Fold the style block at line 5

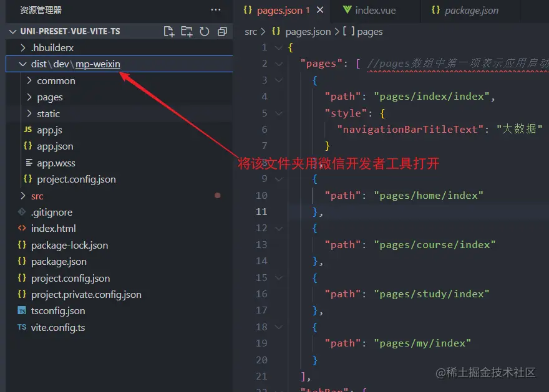coord(279,113)
